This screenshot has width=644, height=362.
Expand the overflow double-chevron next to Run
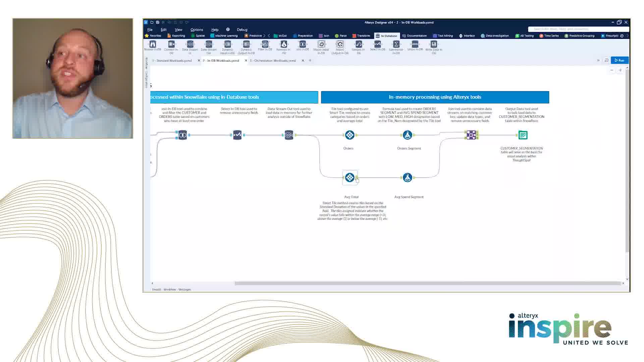(x=598, y=60)
